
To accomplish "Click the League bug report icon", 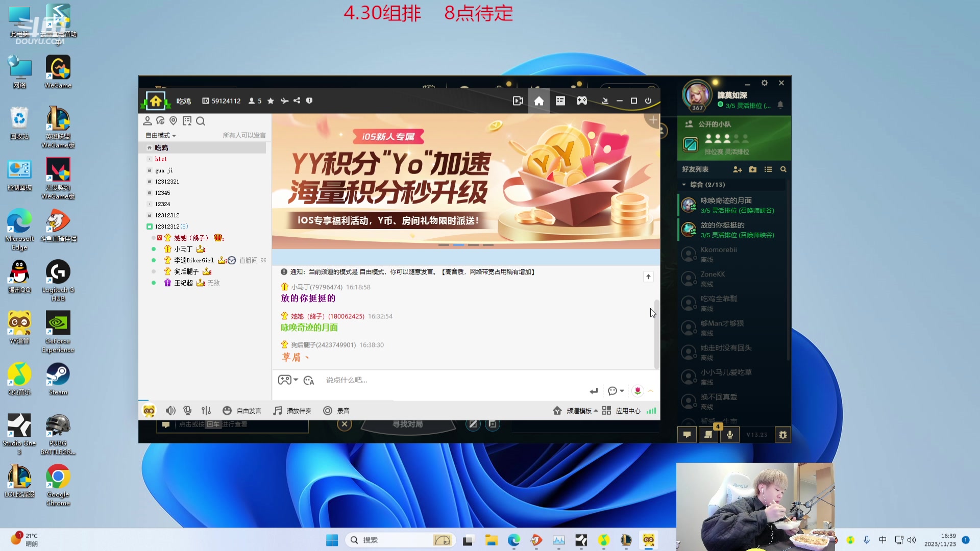I will 783,435.
